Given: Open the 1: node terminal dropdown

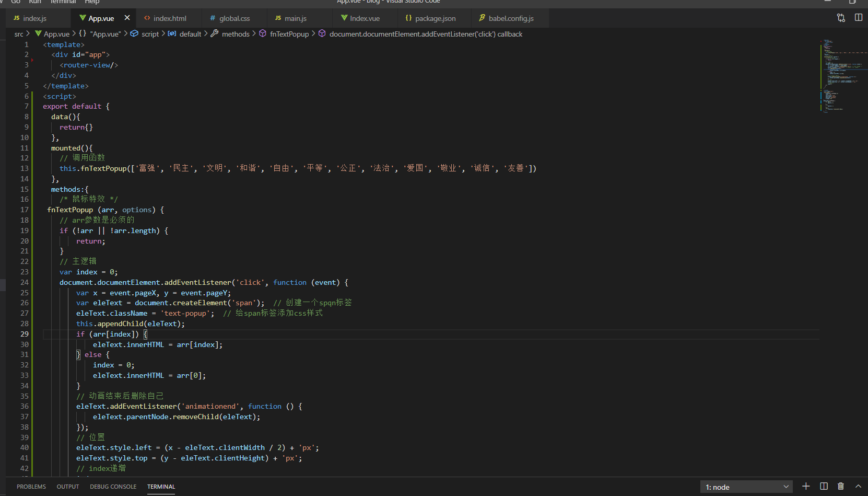Looking at the screenshot, I should point(746,487).
